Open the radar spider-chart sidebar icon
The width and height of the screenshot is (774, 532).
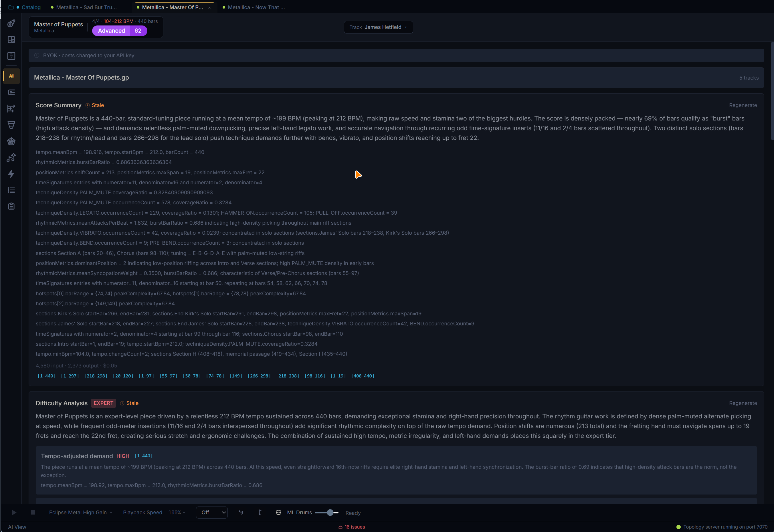pyautogui.click(x=11, y=141)
